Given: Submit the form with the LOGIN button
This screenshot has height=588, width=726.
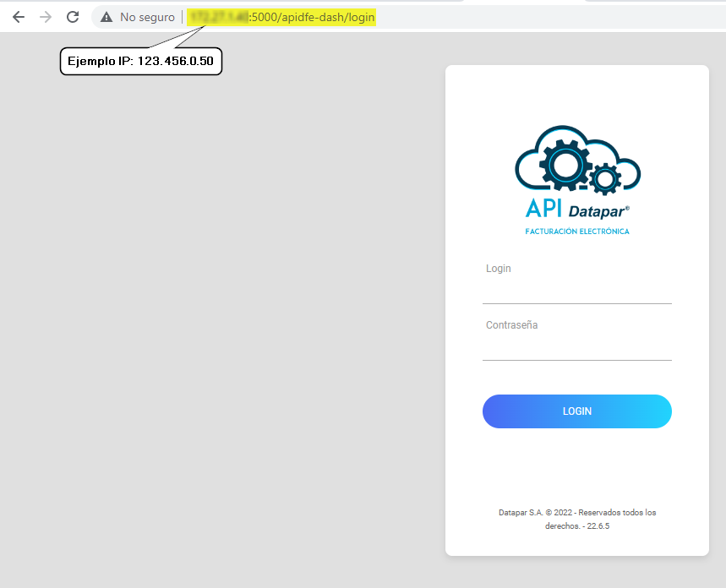Looking at the screenshot, I should coord(577,411).
